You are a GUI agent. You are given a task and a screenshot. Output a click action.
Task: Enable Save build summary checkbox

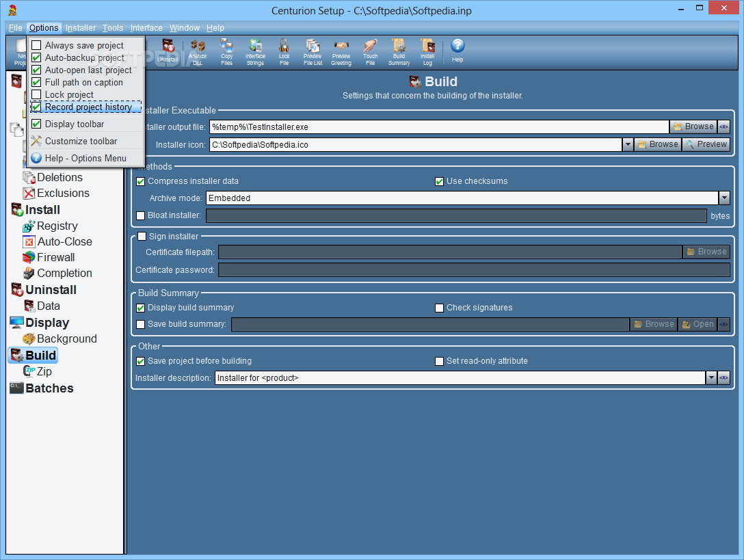click(x=140, y=324)
